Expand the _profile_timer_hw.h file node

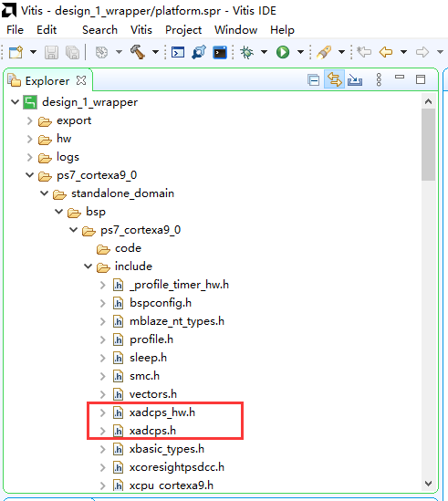(x=102, y=285)
